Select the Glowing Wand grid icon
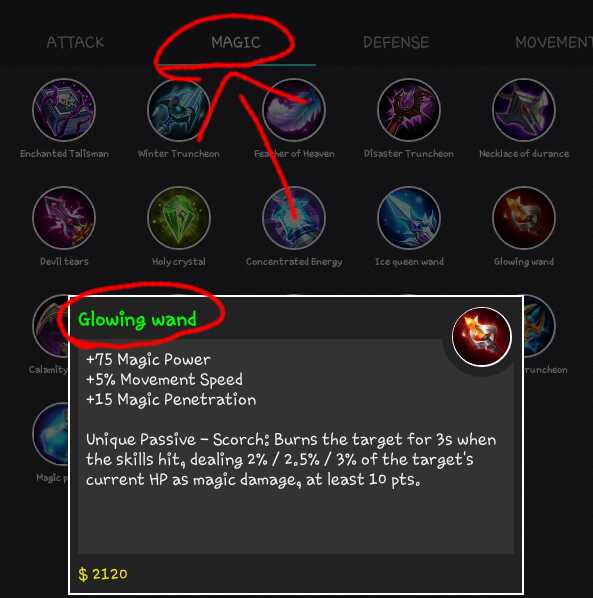Viewport: 593px width, 598px height. pos(524,218)
